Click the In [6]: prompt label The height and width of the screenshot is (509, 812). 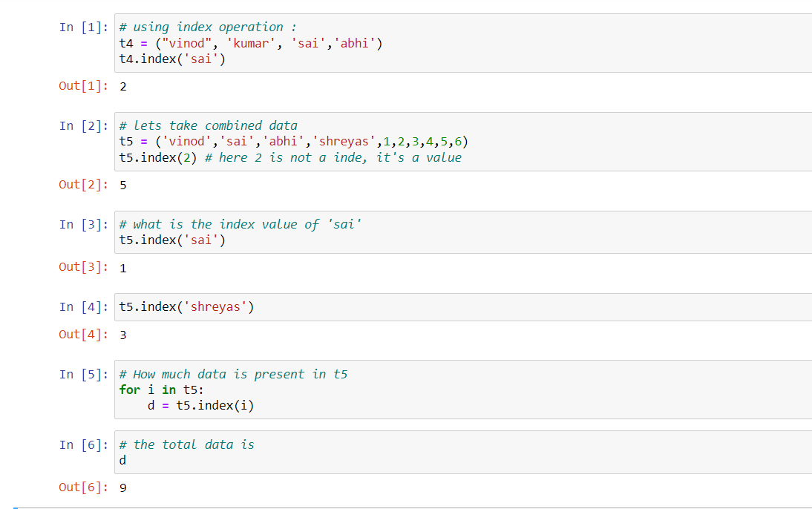point(83,444)
